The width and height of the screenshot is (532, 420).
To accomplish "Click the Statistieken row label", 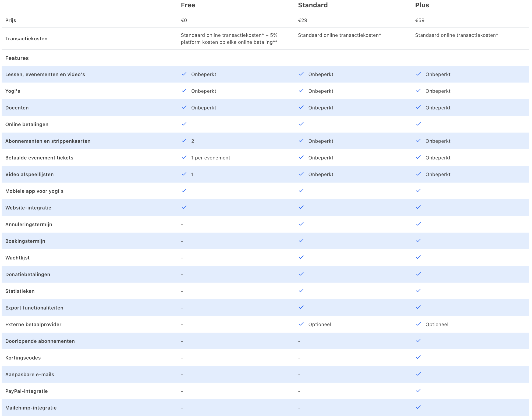I will pos(20,291).
